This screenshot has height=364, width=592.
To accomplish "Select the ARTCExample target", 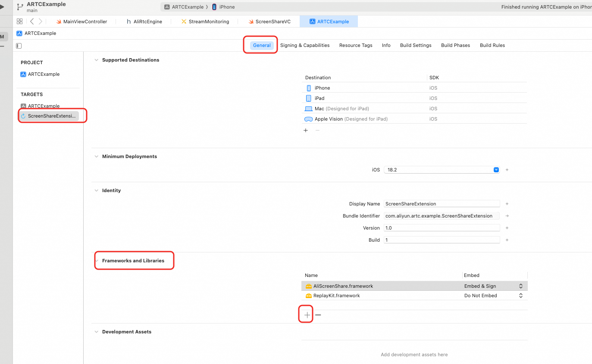I will [40, 106].
